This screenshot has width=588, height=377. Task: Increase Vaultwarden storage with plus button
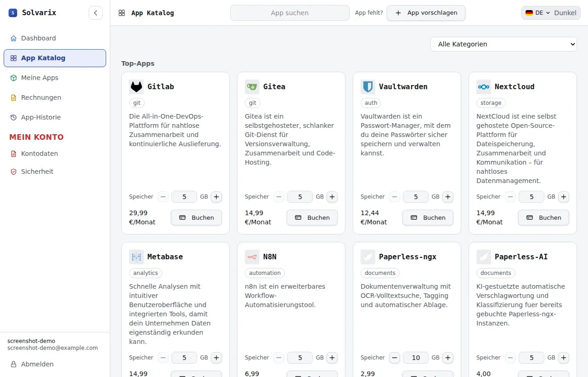[x=448, y=197]
